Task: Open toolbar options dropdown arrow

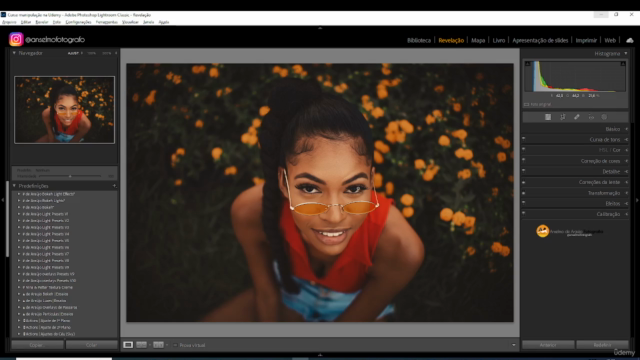Action: (x=513, y=345)
